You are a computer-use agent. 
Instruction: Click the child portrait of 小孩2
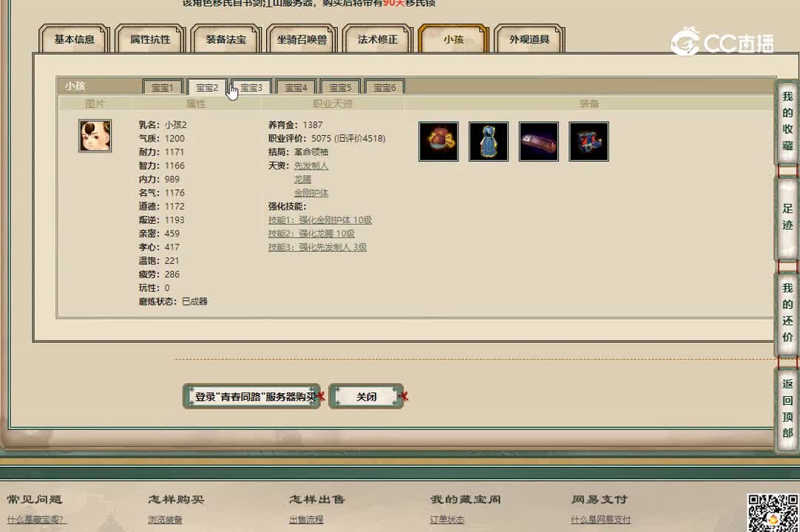[94, 135]
